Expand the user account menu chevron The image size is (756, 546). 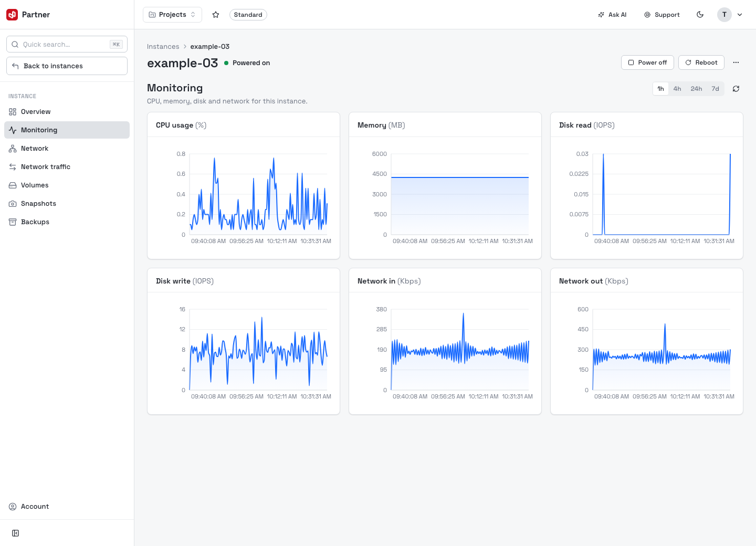pyautogui.click(x=740, y=15)
